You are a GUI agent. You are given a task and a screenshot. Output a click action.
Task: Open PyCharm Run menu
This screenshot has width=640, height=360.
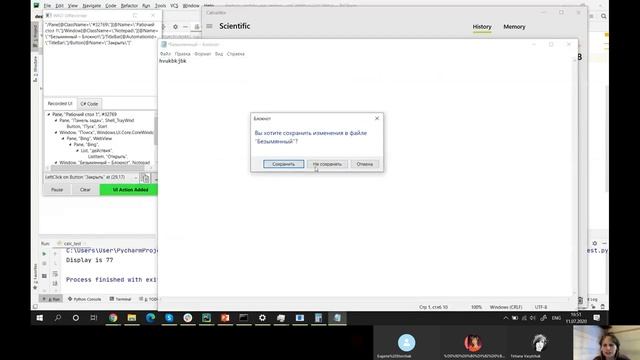pos(146,6)
